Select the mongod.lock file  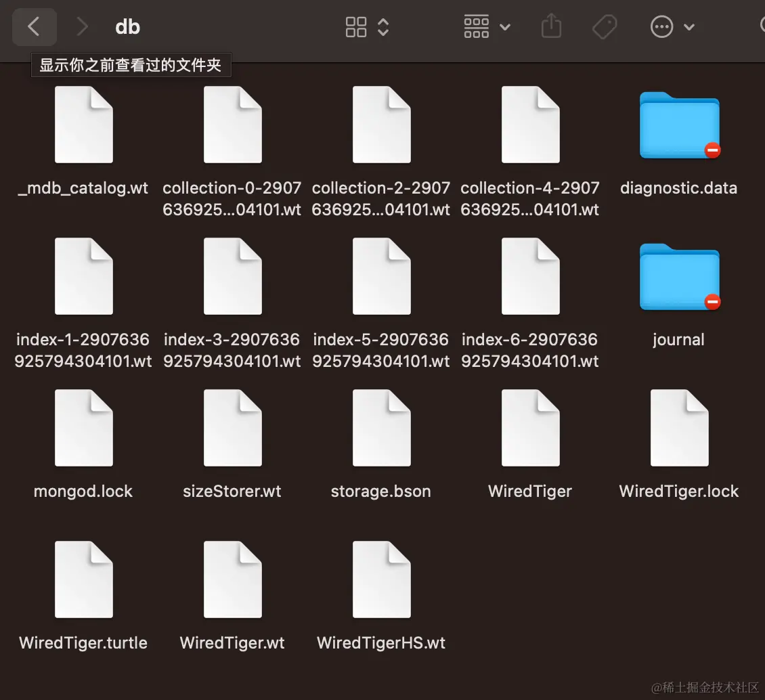83,428
